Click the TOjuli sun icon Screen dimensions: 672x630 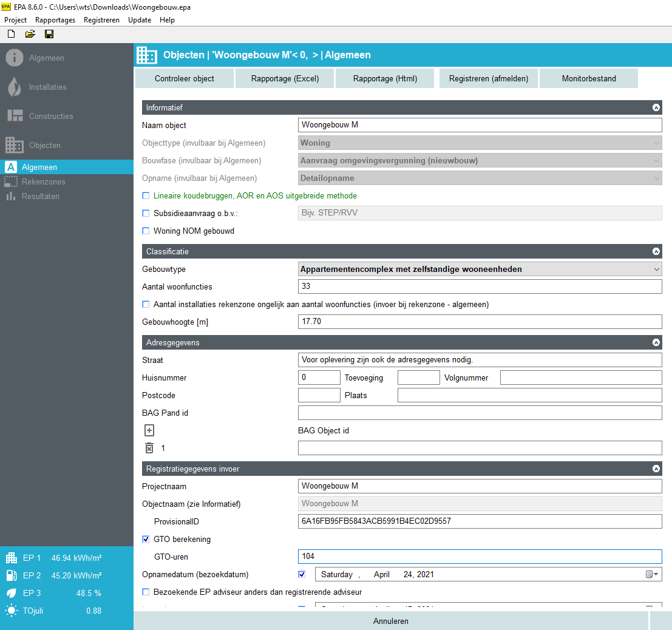(x=12, y=611)
